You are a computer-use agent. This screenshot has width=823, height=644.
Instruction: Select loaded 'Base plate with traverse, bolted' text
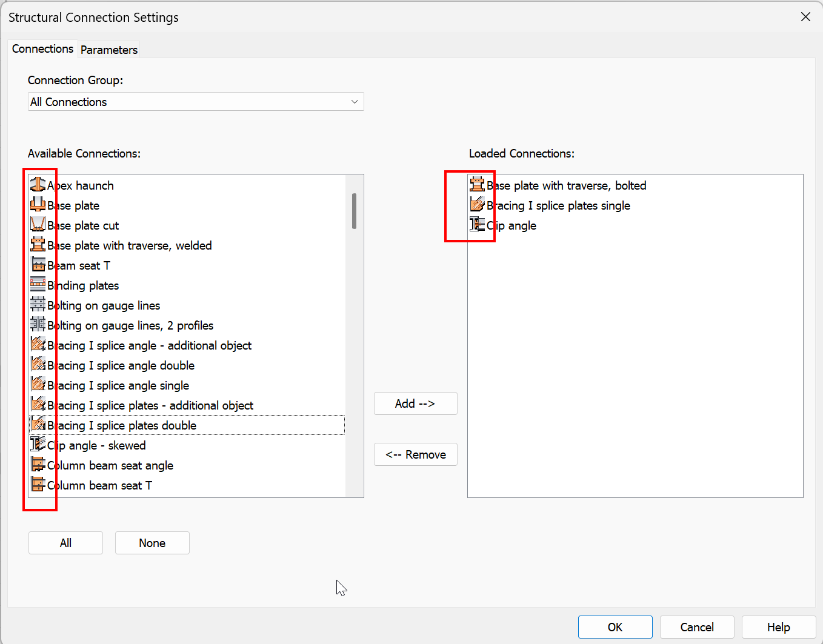pos(567,185)
